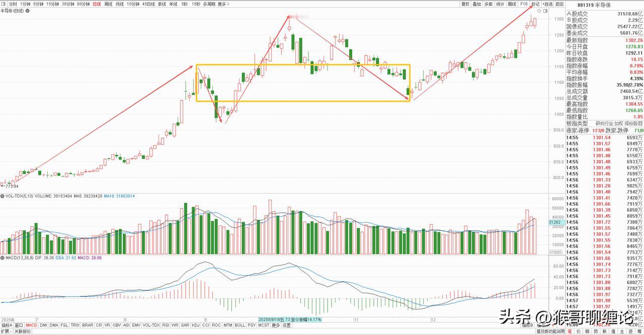This screenshot has height=335, width=644.
Task: Select the FSL indicator tab
Action: tap(64, 325)
